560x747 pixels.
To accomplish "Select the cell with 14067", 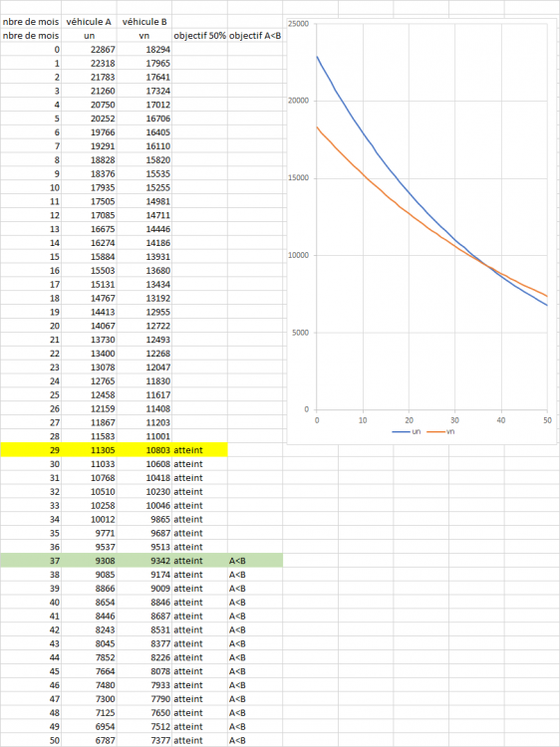I will click(89, 326).
